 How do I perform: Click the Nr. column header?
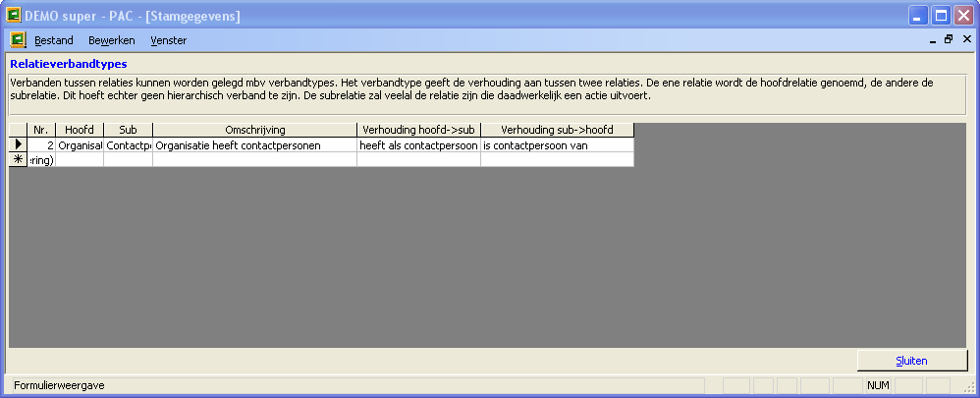click(x=41, y=130)
